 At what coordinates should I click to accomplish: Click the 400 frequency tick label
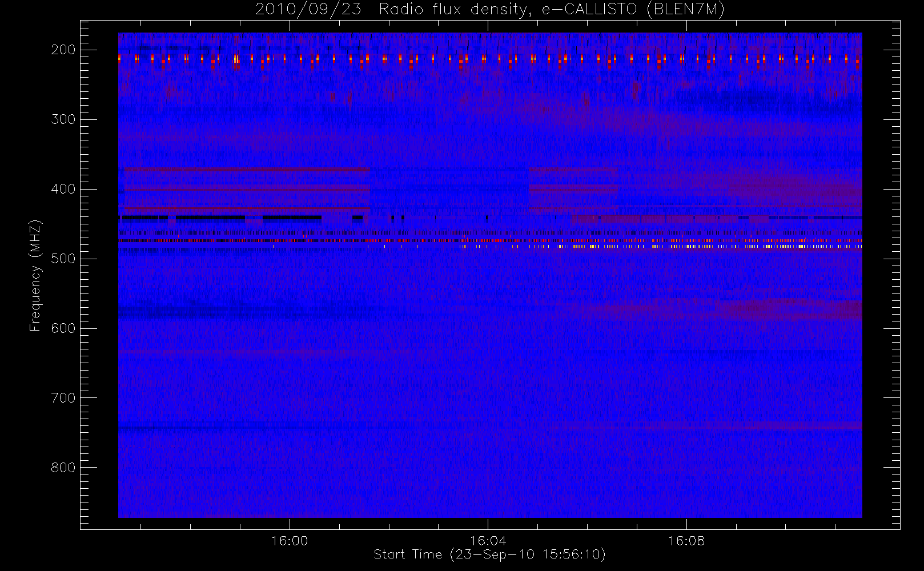[63, 189]
